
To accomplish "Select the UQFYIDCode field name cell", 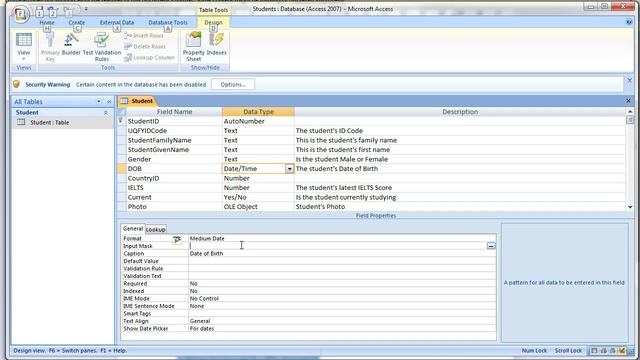I will (174, 131).
